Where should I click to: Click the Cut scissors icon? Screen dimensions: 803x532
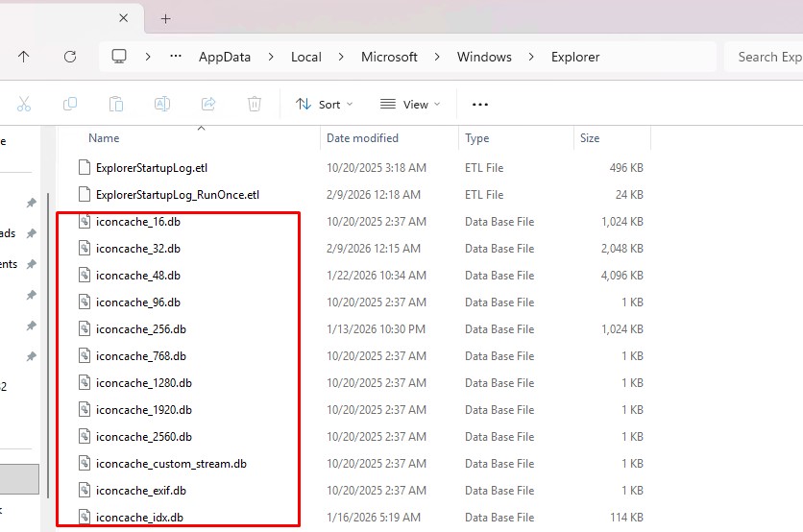(x=24, y=104)
